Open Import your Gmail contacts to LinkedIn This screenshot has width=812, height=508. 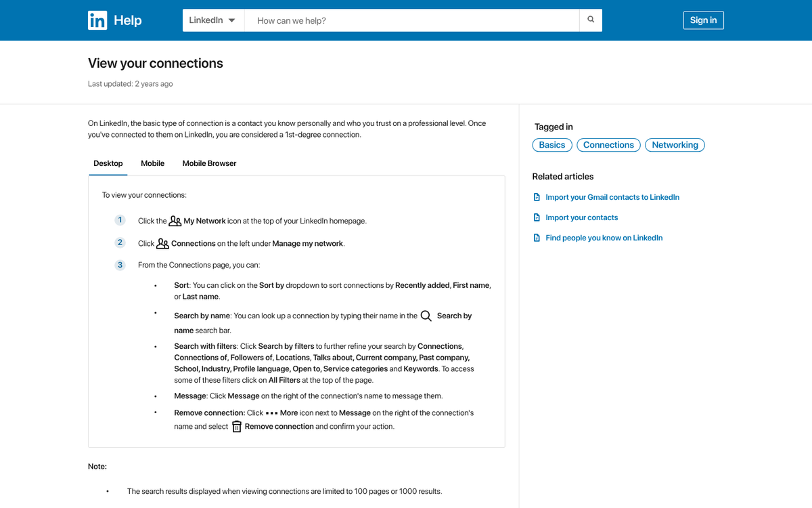tap(612, 197)
